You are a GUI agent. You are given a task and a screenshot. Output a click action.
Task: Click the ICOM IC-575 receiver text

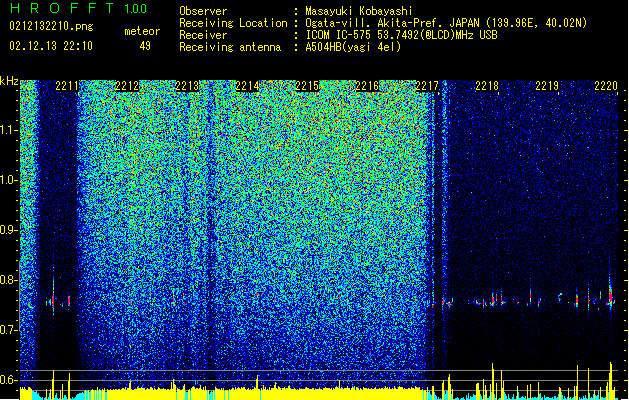[402, 35]
